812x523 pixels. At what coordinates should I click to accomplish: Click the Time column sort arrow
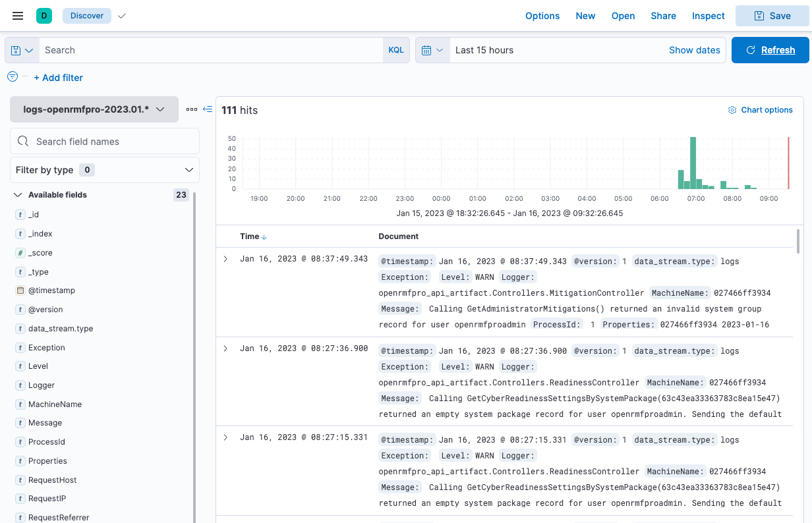(264, 236)
